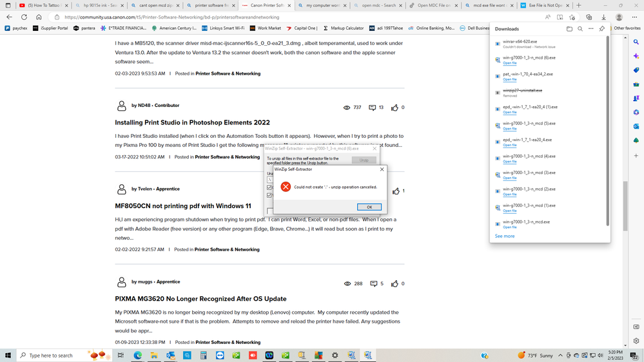Open downloads folder icon in Downloads panel
This screenshot has width=644, height=362.
coord(569,29)
